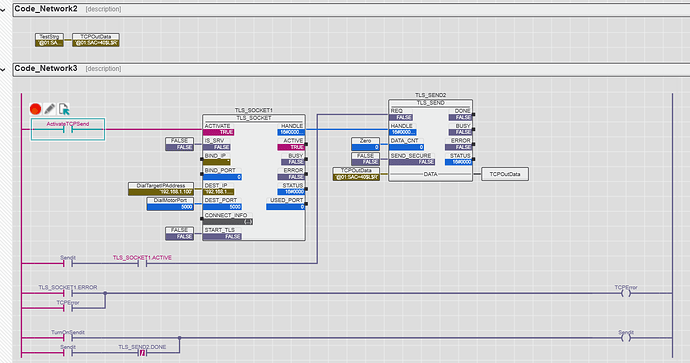
Task: Click the Code_Network3 description placeholder
Action: click(103, 69)
